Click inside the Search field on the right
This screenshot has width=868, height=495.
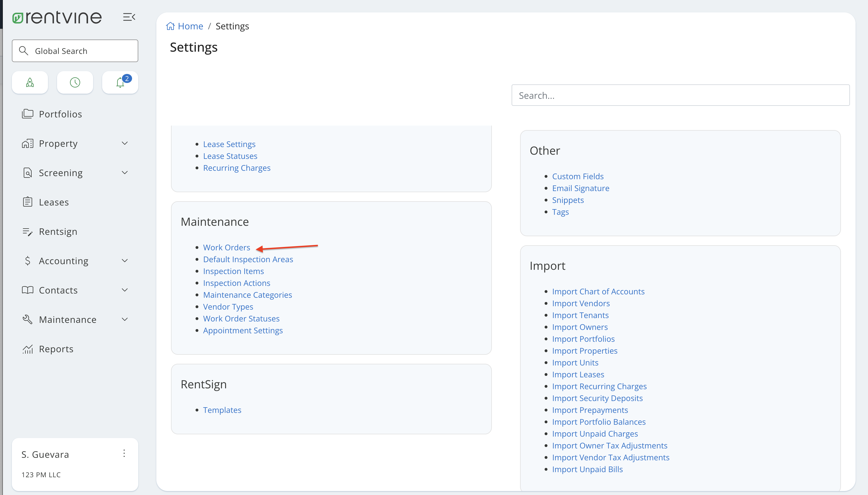680,95
